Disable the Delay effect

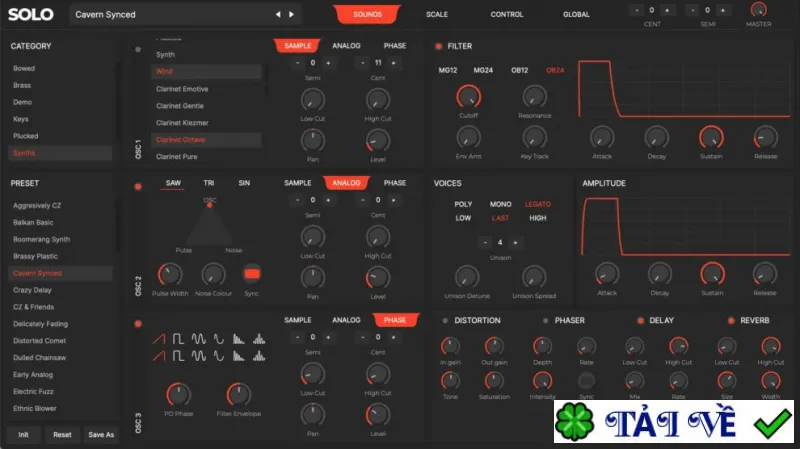[640, 321]
